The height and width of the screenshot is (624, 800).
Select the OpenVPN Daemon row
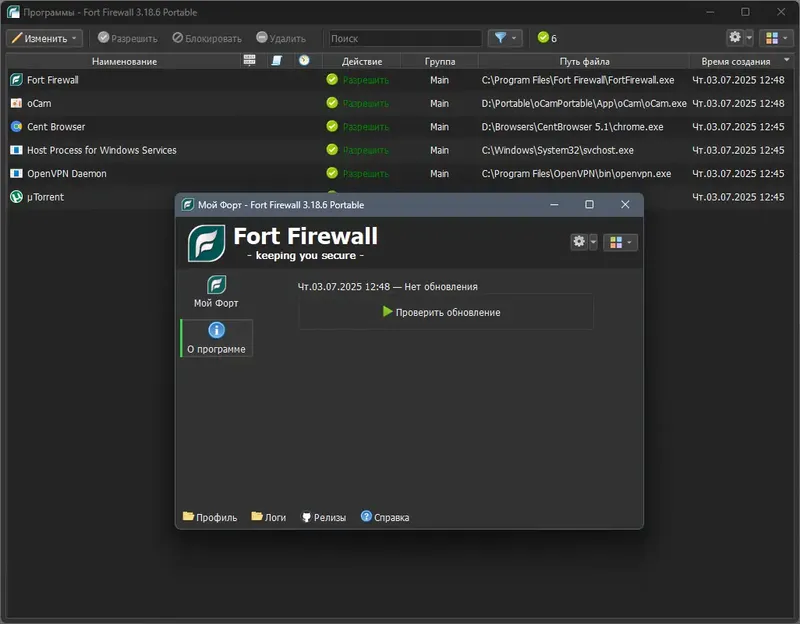[400, 174]
